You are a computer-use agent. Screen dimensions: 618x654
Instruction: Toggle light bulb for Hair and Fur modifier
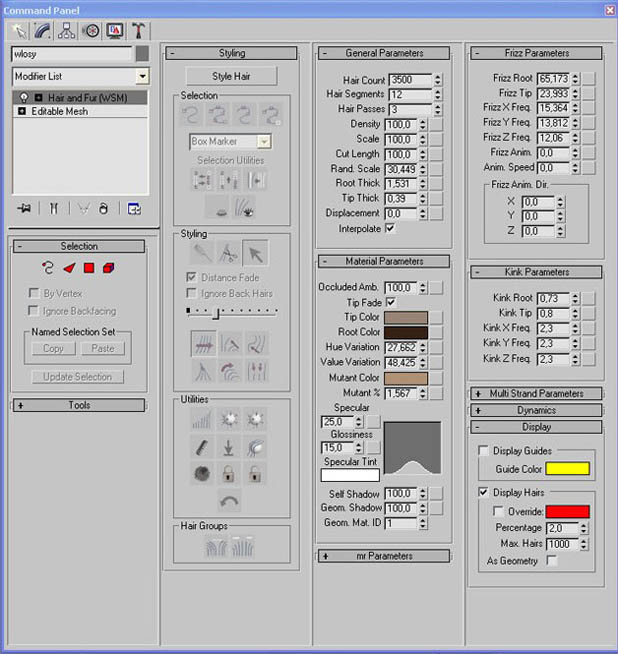(x=24, y=98)
